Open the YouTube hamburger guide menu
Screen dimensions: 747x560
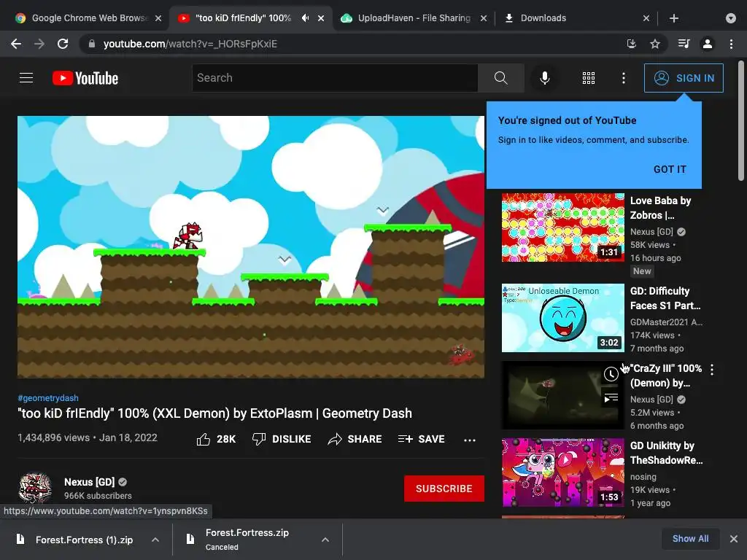point(26,77)
